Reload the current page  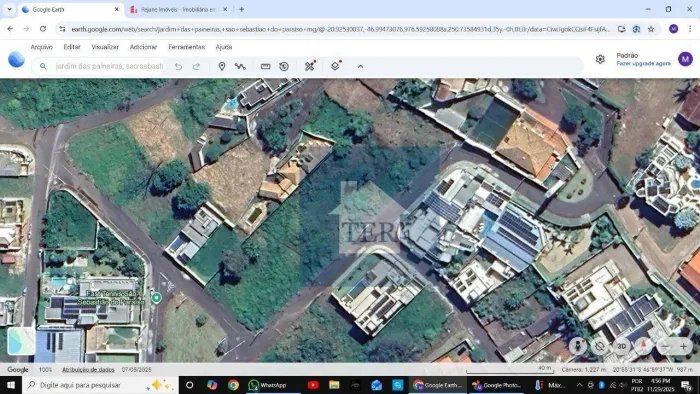pyautogui.click(x=43, y=29)
